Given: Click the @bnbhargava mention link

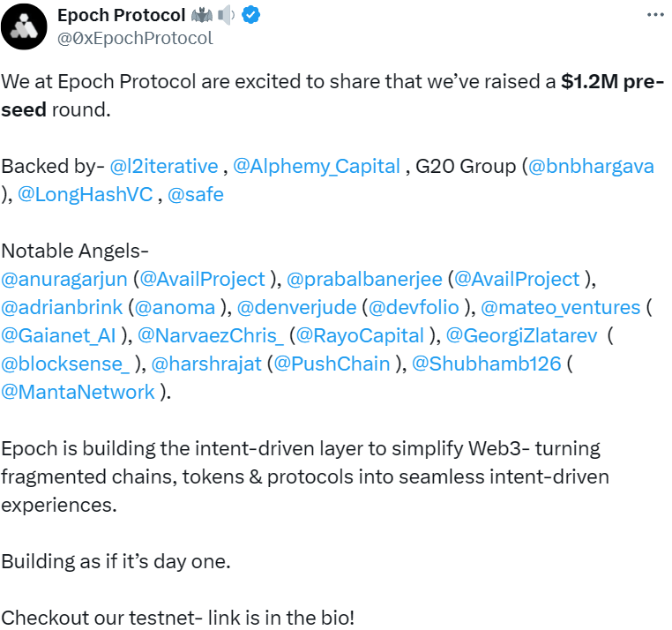Looking at the screenshot, I should click(x=591, y=166).
